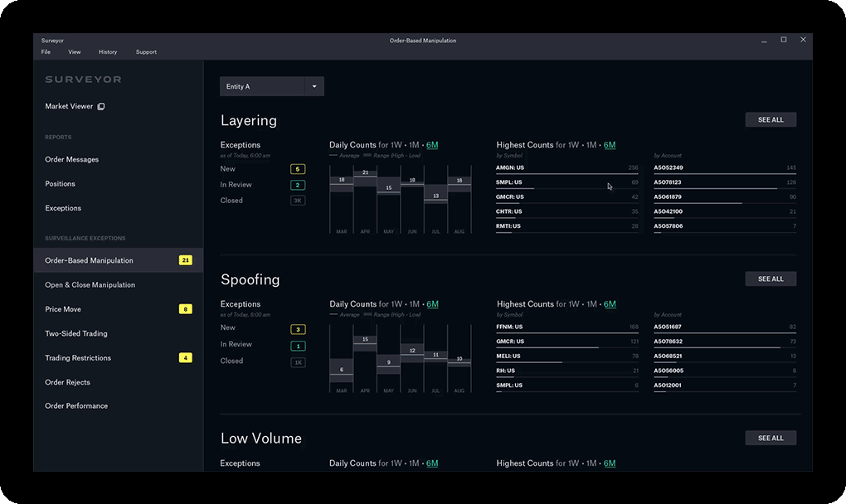Select Price Move in sidebar
Image resolution: width=846 pixels, height=504 pixels.
point(63,309)
